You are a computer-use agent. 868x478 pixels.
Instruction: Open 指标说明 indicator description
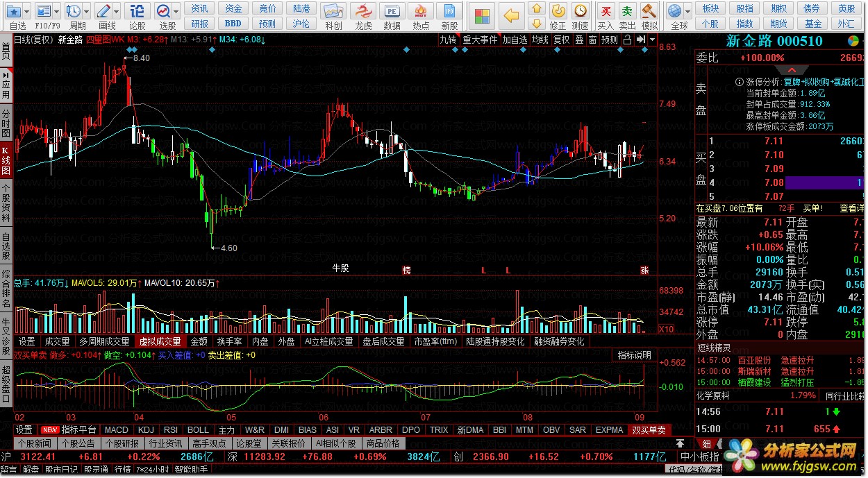tap(635, 355)
